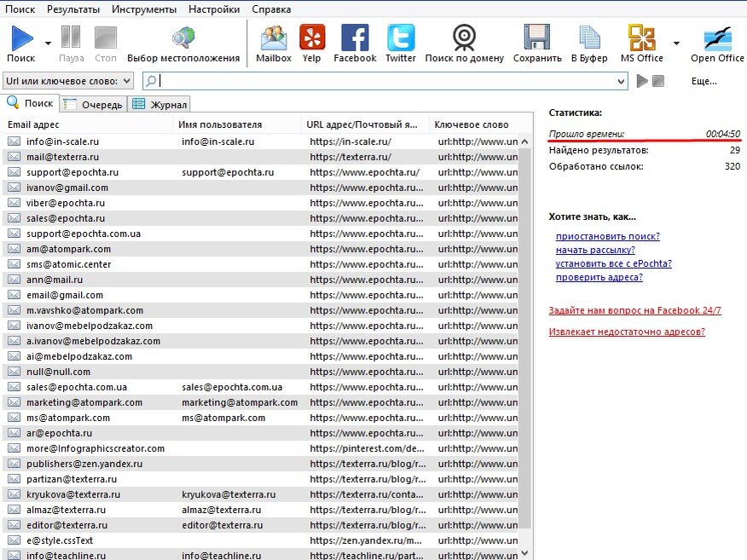Viewport: 747px width, 560px height.
Task: Sort by URL адрес/Почтовый я... column header
Action: tap(365, 124)
